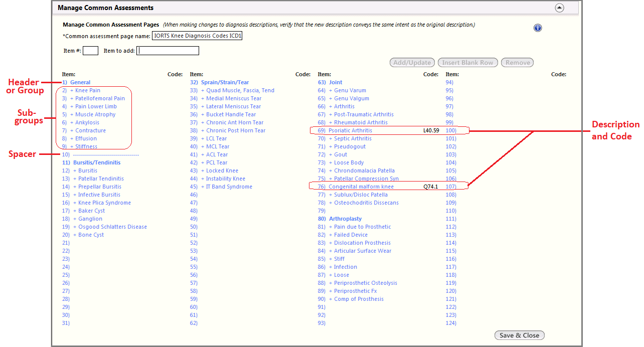Click code L40.59
Image resolution: width=644 pixels, height=347 pixels.
click(431, 130)
